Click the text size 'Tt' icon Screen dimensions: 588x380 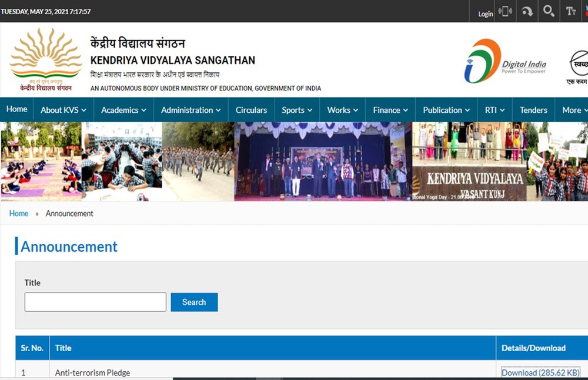coord(571,11)
